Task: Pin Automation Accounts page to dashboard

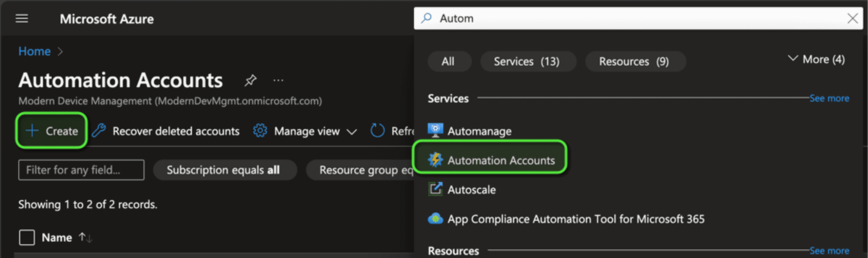Action: pyautogui.click(x=250, y=80)
